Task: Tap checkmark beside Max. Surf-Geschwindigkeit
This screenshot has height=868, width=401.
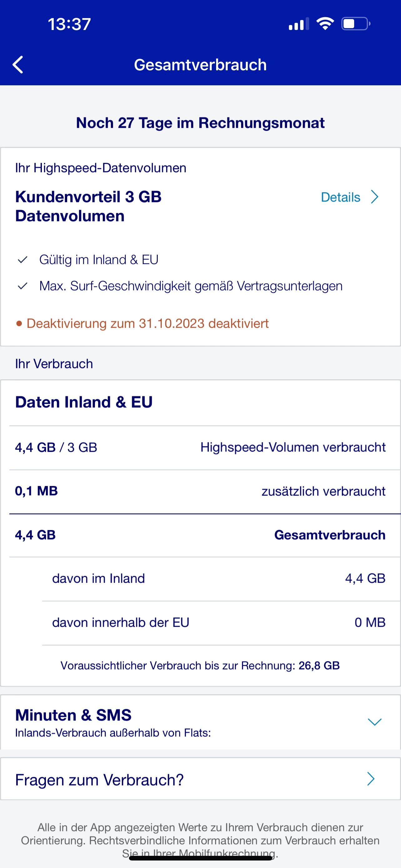Action: coord(22,286)
